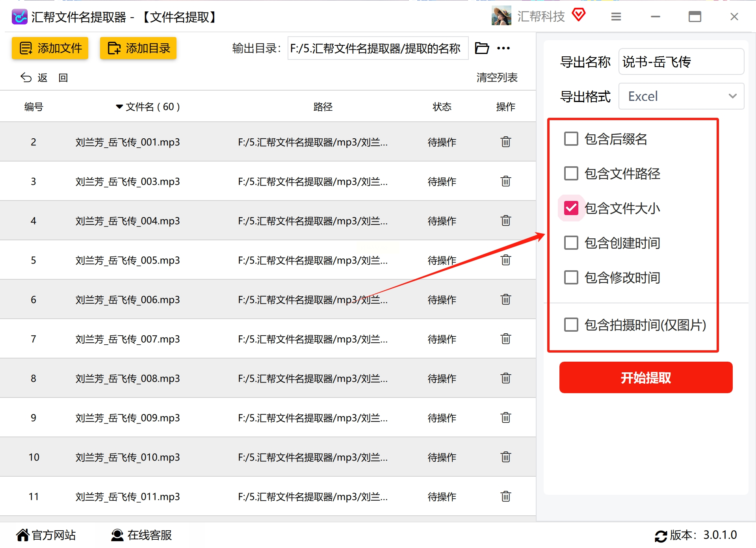Delete row 刘兰芳_岳飞传_009.mp3 with trash icon

click(x=506, y=418)
